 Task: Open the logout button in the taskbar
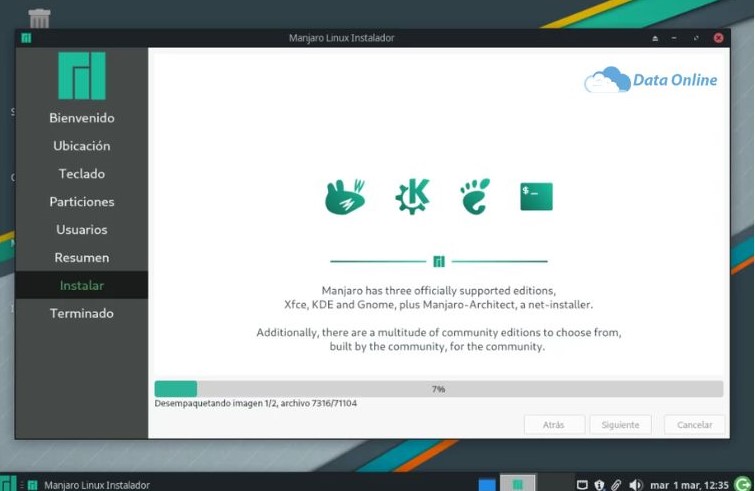[743, 484]
